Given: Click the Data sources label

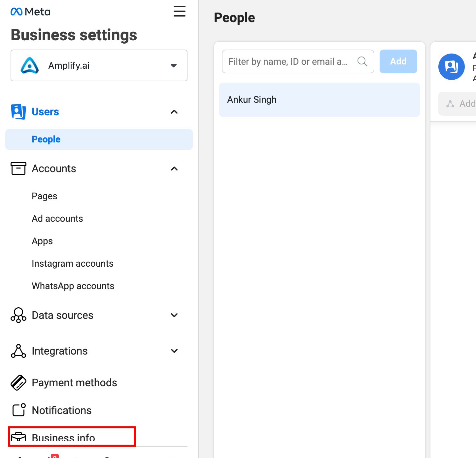Looking at the screenshot, I should click(62, 315).
